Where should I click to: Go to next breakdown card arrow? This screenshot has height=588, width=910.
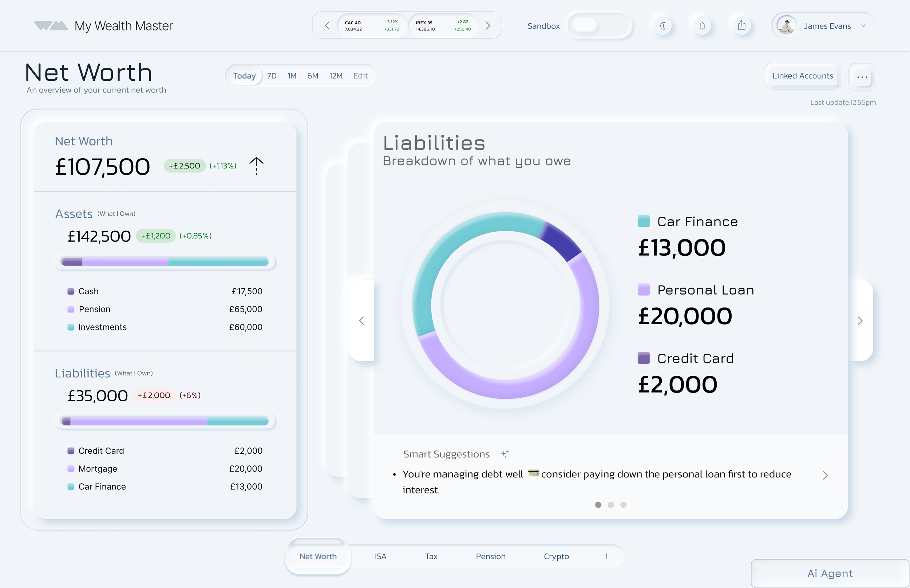click(x=860, y=320)
